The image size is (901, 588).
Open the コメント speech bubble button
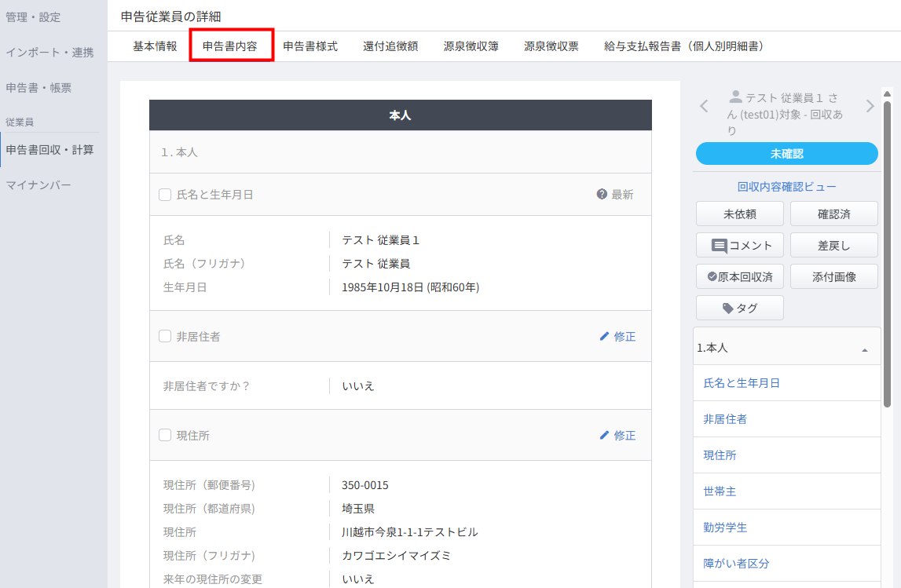(739, 245)
